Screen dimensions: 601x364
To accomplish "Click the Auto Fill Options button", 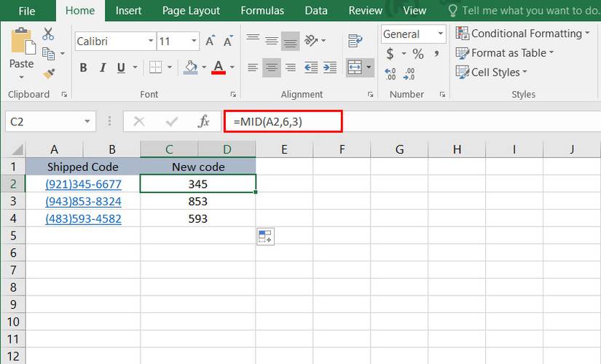I will click(265, 236).
